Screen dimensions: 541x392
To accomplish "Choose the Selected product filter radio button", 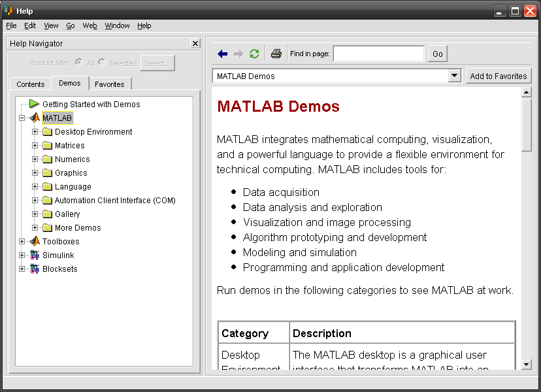I will (x=102, y=63).
